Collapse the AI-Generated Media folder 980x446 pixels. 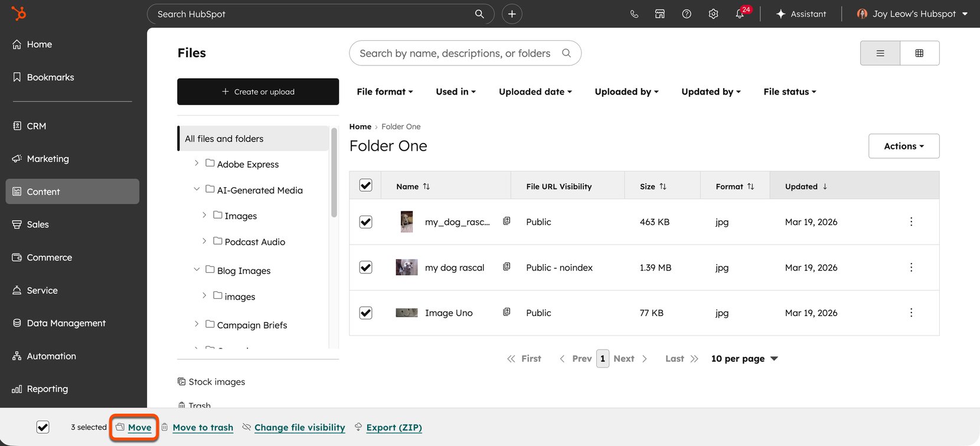pyautogui.click(x=197, y=189)
